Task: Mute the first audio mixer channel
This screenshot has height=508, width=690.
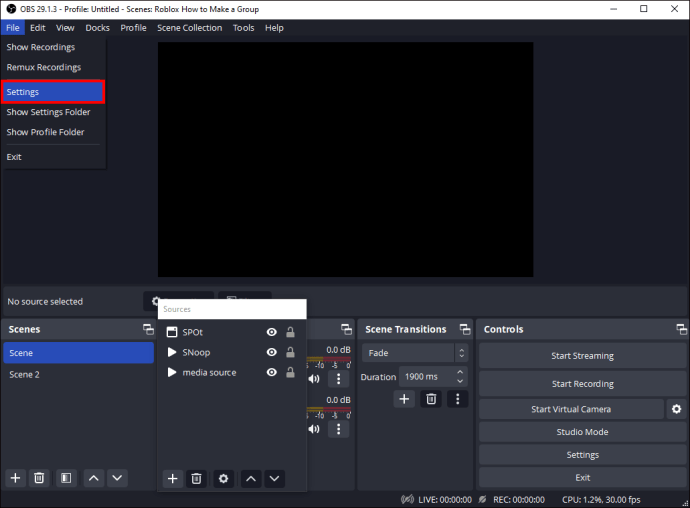Action: coord(314,379)
